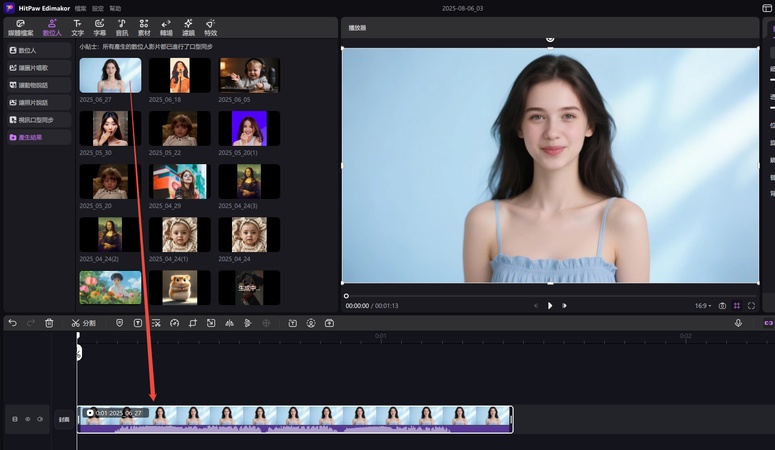Select the picture singing sidebar option
Viewport: 775px width, 450px height.
click(x=39, y=68)
